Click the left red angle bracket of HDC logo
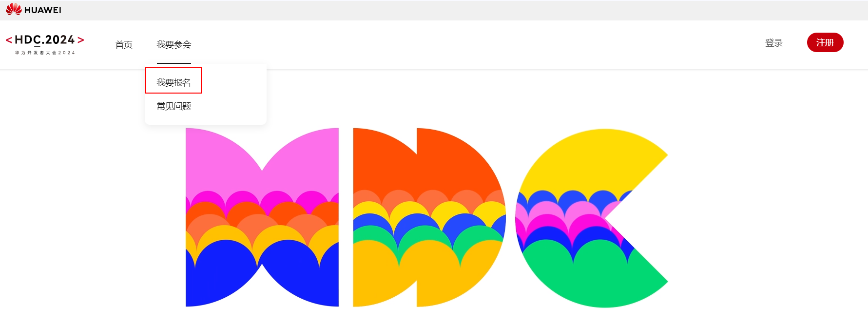This screenshot has width=868, height=325. 9,40
